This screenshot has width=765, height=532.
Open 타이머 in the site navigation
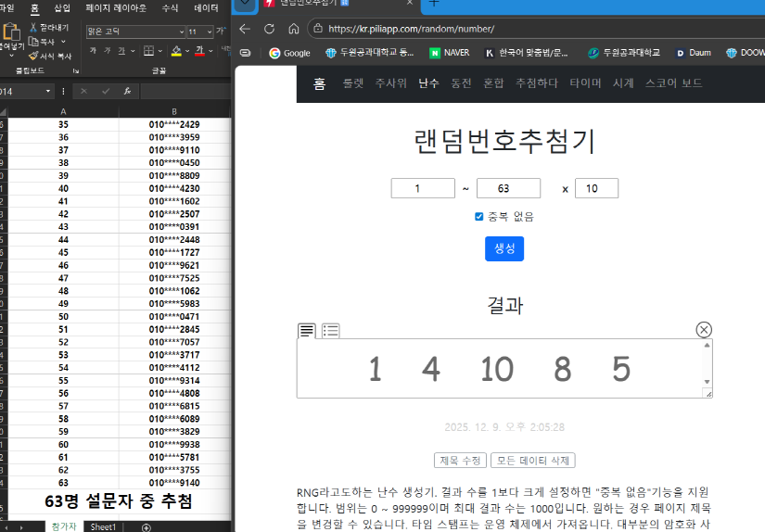coord(585,83)
